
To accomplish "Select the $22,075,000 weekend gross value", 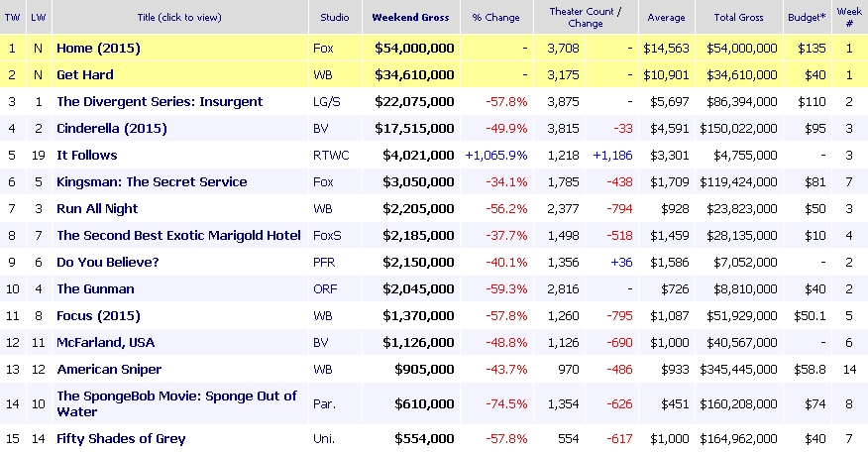I will point(414,102).
